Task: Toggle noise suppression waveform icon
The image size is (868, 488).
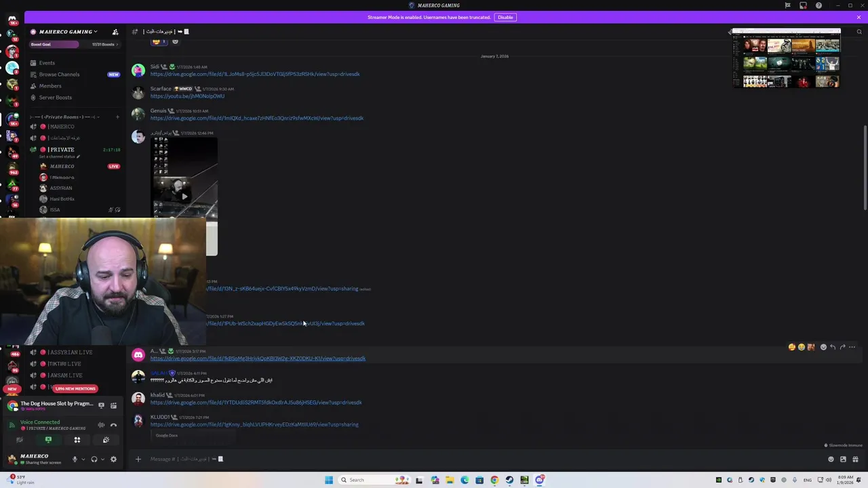Action: pos(101,425)
